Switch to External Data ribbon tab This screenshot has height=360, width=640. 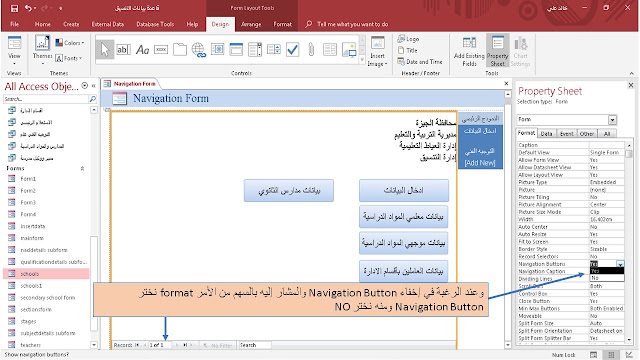(107, 24)
